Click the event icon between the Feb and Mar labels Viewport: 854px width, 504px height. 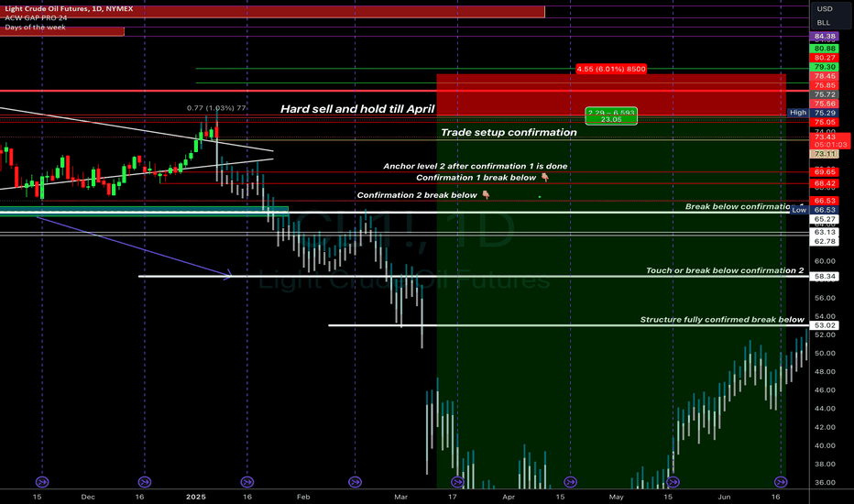point(355,482)
